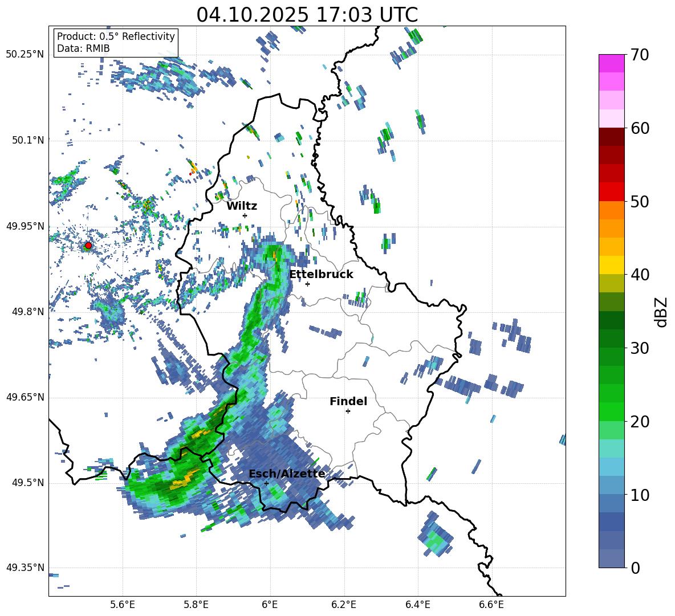The height and width of the screenshot is (616, 675).
Task: Click the bright red colorbar segment above 50
Action: pos(611,191)
